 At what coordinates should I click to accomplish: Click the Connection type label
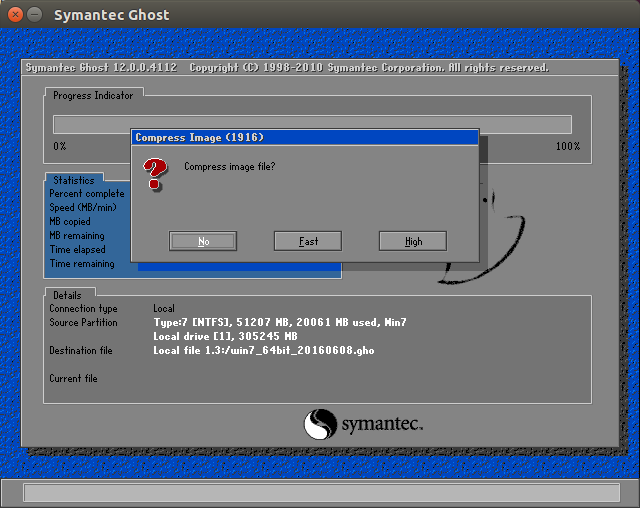point(83,308)
